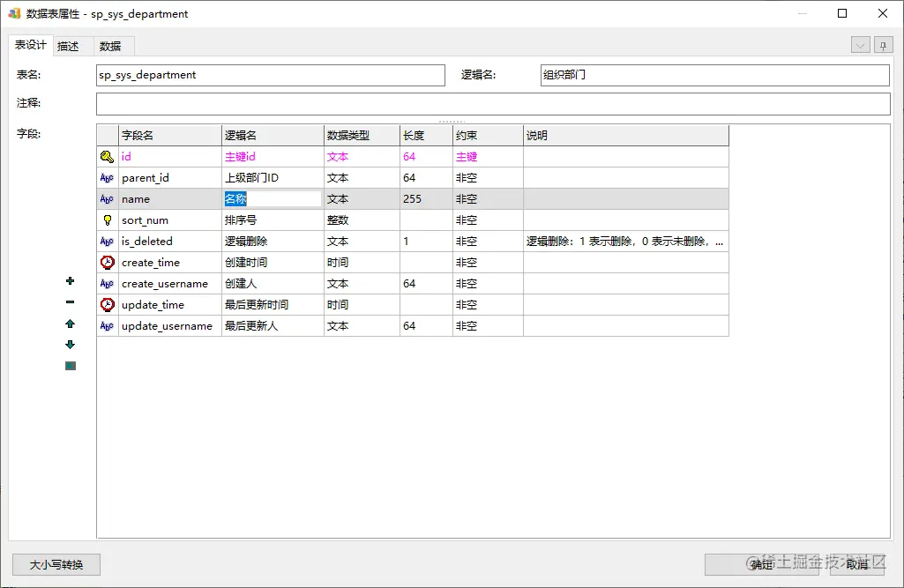Click the 最后更新时间 logical name cell

tap(273, 304)
